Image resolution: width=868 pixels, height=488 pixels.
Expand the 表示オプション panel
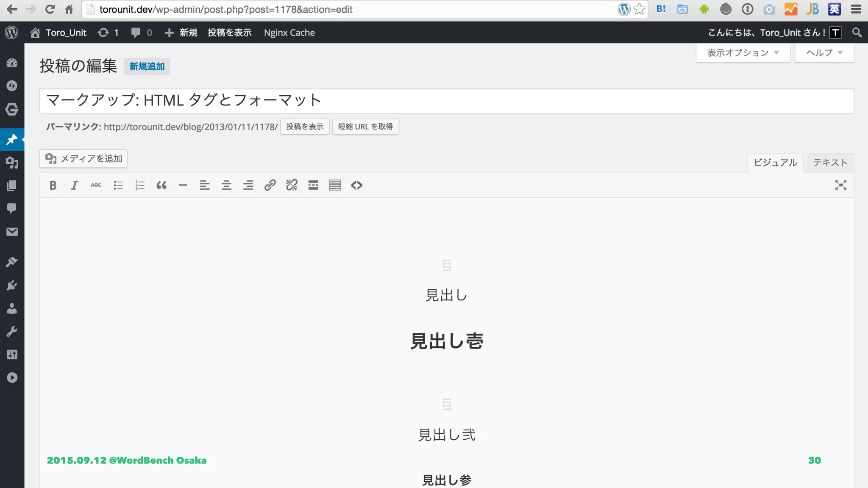point(743,53)
